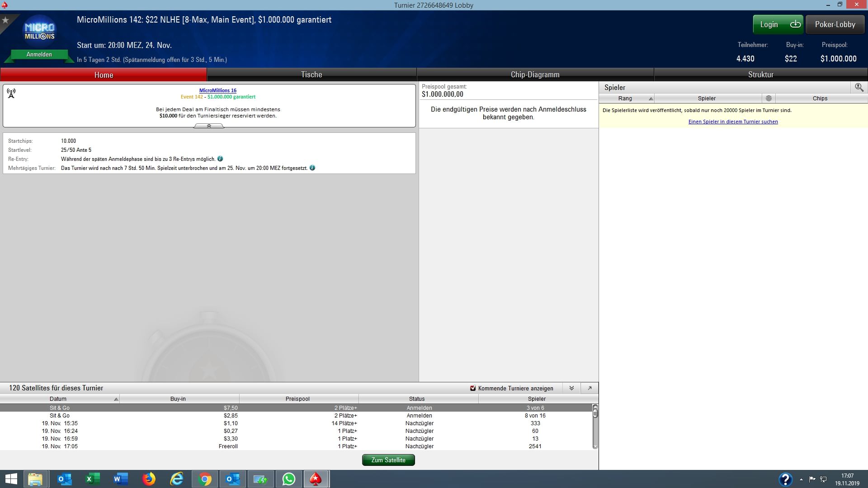The width and height of the screenshot is (868, 488).
Task: Switch to the Tische tab
Action: coord(311,75)
